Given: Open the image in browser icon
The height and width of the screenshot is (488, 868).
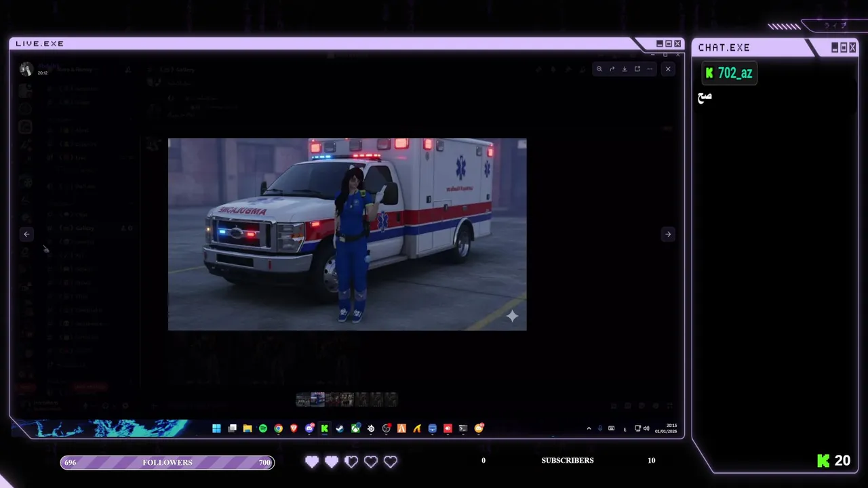Looking at the screenshot, I should 637,68.
